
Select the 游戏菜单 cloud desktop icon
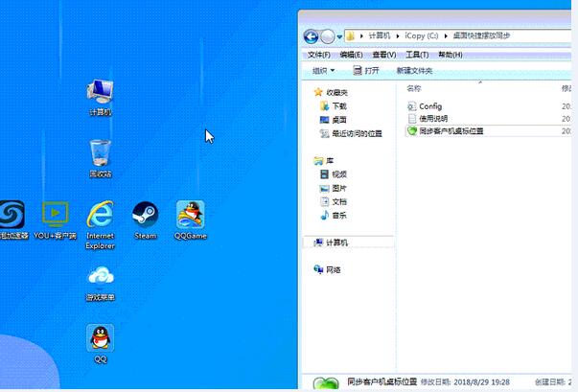tap(101, 284)
